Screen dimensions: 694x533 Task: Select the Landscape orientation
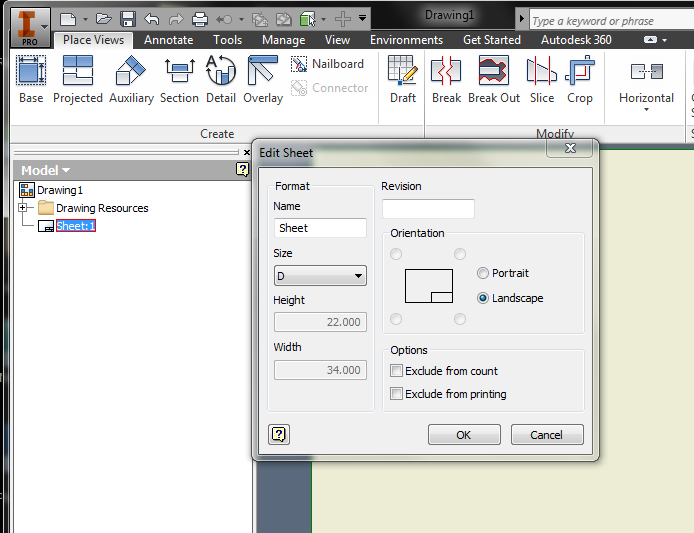[x=510, y=298]
